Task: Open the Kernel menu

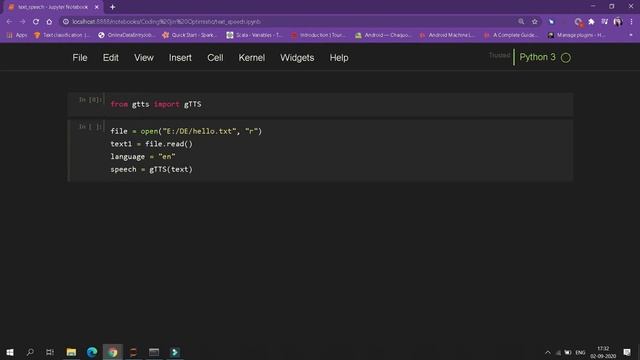Action: 251,58
